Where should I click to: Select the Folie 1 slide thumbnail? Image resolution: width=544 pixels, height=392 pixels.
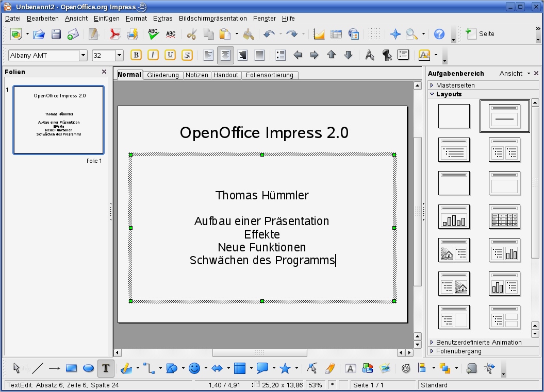[58, 120]
